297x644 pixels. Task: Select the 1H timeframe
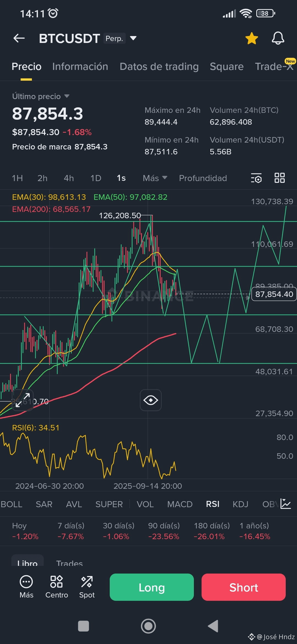[17, 178]
